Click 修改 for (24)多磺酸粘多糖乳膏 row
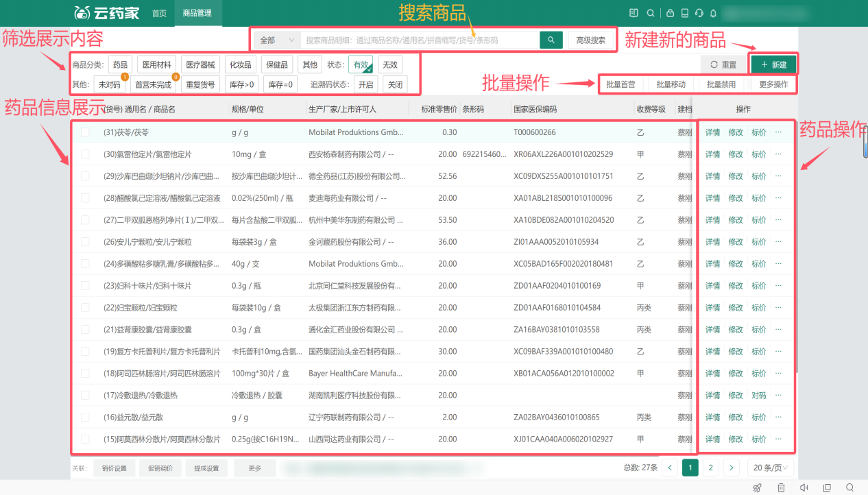This screenshot has width=868, height=495. [x=736, y=264]
